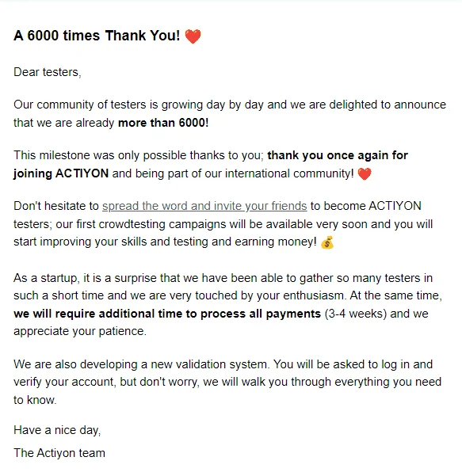Click the 'As a startup,' paragraph opening
The height and width of the screenshot is (476, 462).
[x=47, y=278]
